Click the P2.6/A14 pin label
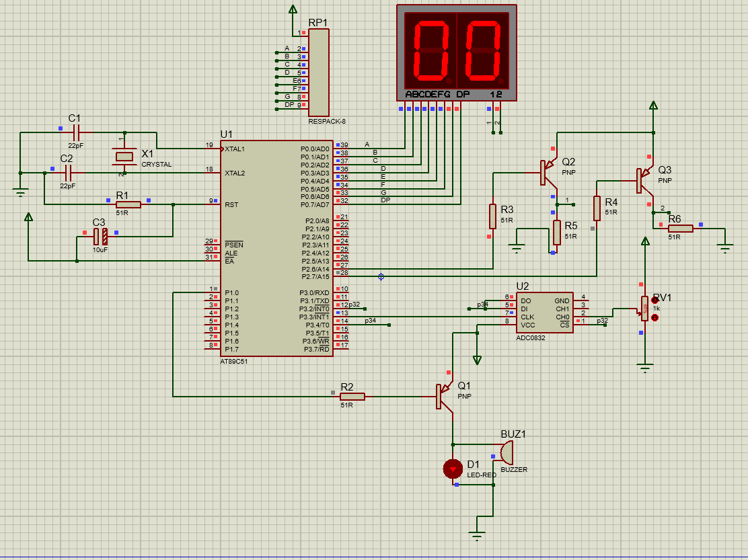Viewport: 748px width, 560px height. coord(315,270)
